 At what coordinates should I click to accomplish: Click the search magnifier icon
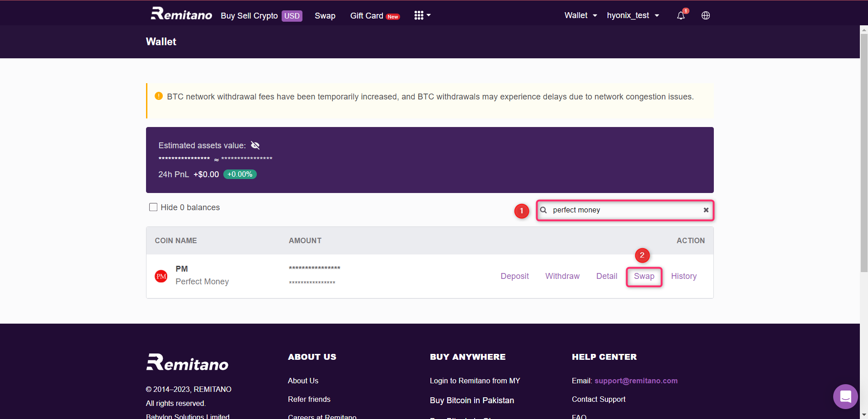(x=544, y=210)
